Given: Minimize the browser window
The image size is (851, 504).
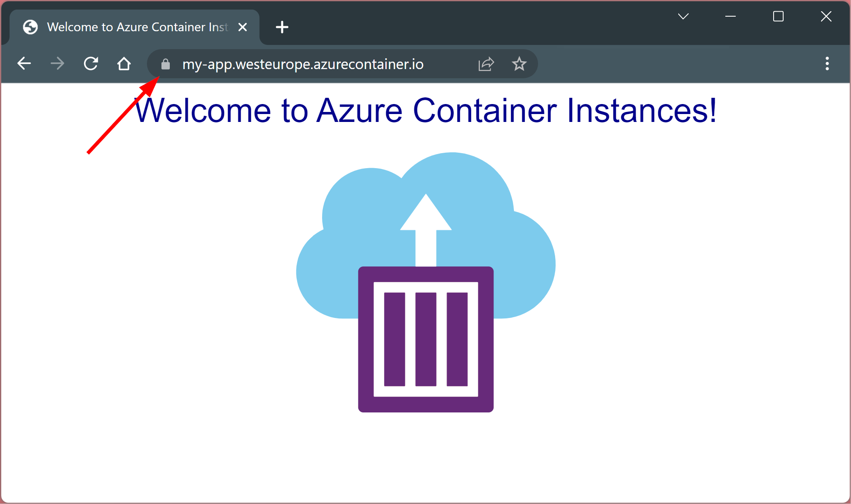Looking at the screenshot, I should click(730, 17).
